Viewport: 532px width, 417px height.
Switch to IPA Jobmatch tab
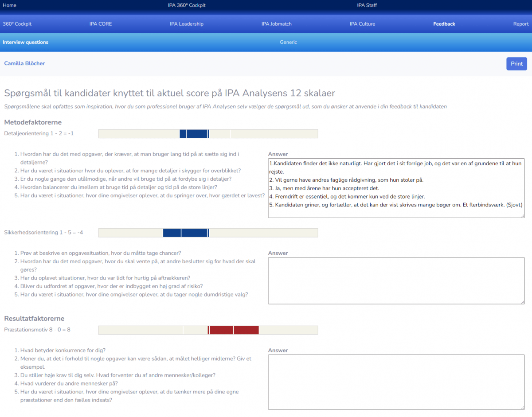(277, 24)
